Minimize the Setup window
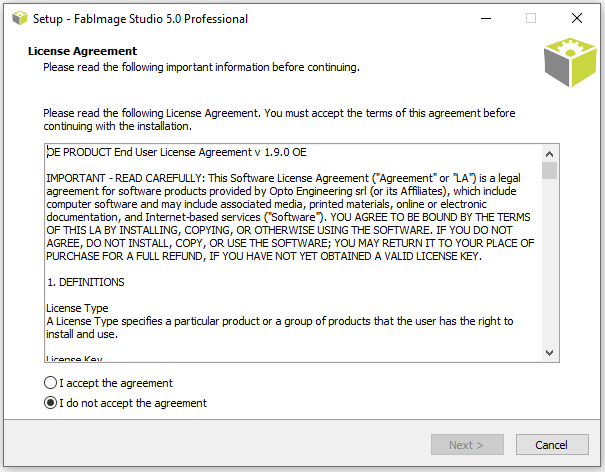Image resolution: width=605 pixels, height=472 pixels. coord(486,18)
